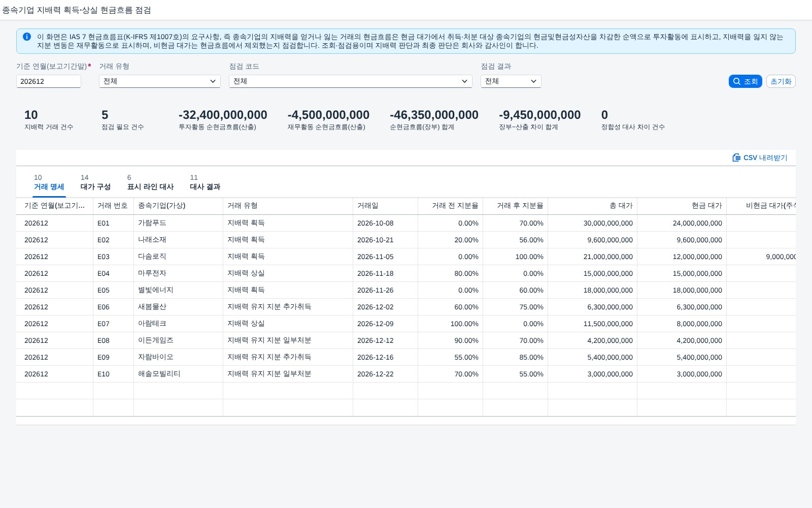Click the 점검 필요 건수 KPI value 5

105,115
